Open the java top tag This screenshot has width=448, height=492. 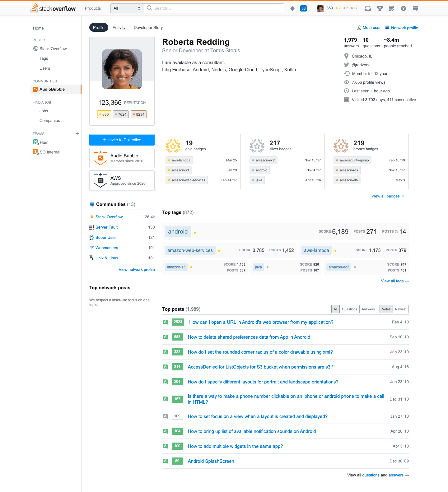tap(258, 267)
